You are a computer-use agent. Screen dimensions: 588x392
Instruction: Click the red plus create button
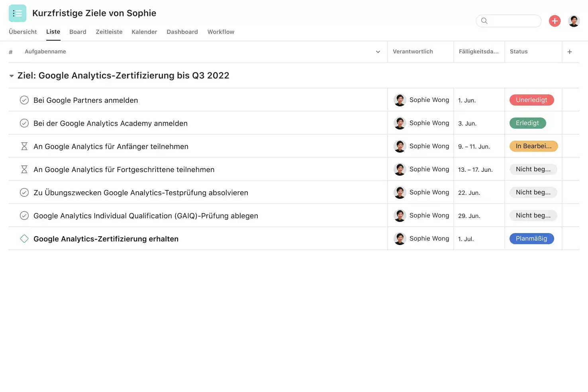click(x=555, y=21)
